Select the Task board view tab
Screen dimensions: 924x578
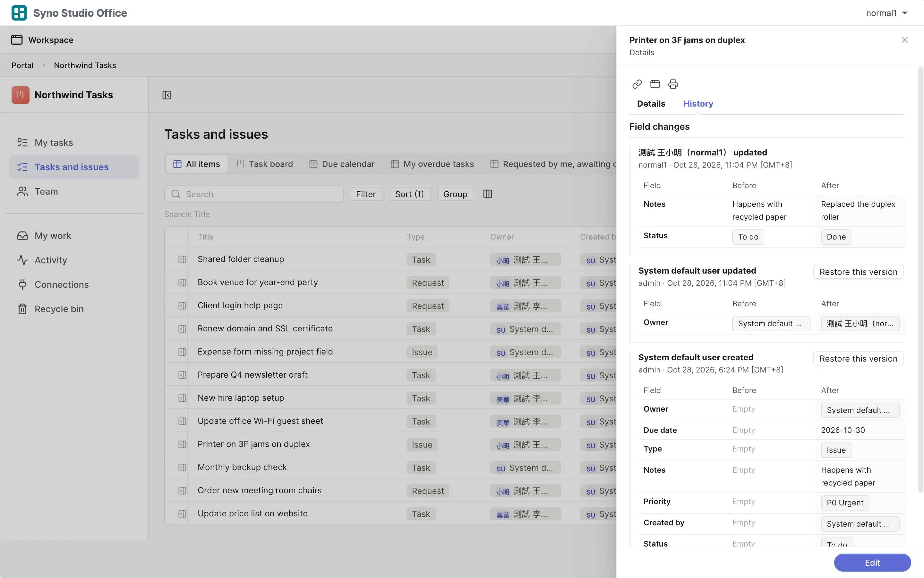point(265,164)
